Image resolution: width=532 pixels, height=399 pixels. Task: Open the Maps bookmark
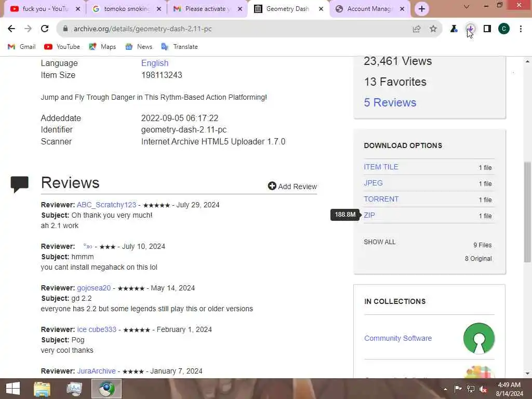[102, 47]
